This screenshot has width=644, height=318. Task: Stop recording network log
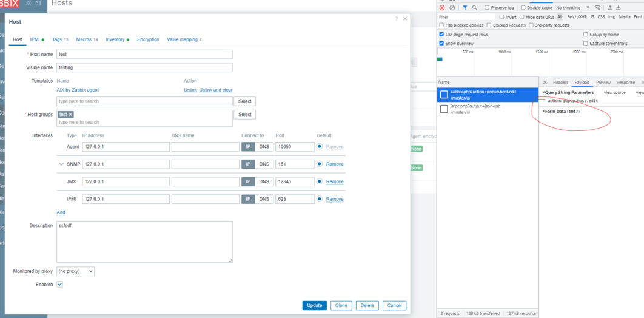[x=442, y=8]
